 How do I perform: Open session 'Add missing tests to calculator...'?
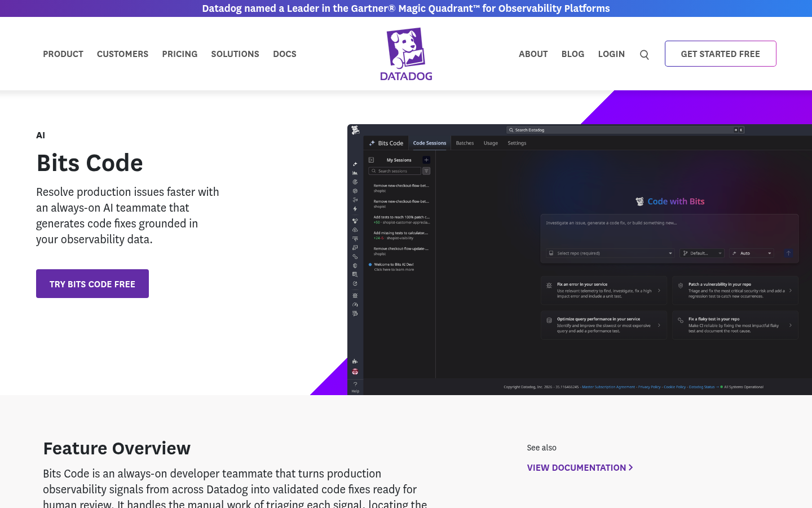pos(401,235)
